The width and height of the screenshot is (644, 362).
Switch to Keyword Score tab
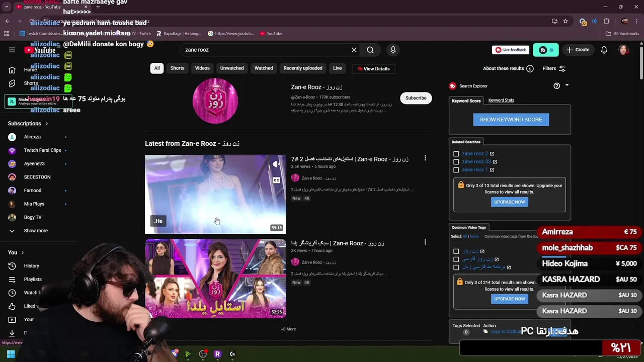pos(466,101)
